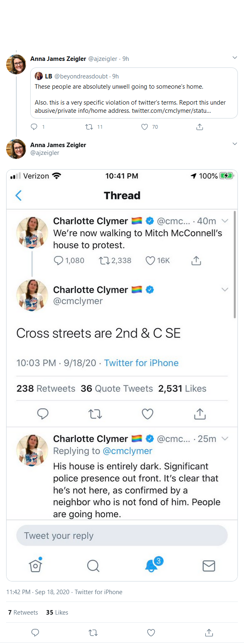Go back using the Thread back arrow

click(18, 196)
